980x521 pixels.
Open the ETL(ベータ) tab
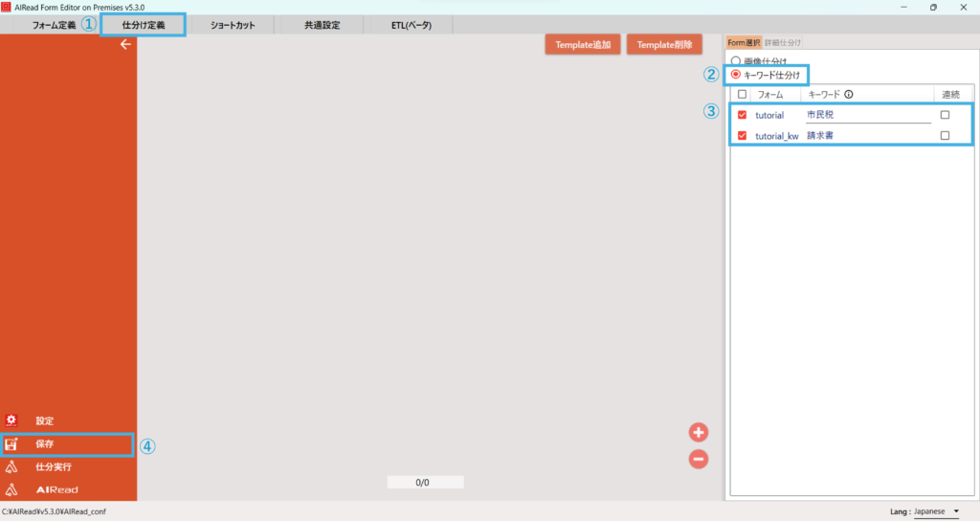coord(409,26)
